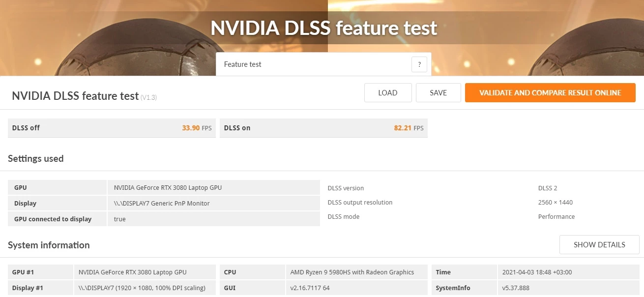The image size is (644, 297).
Task: Click the DLSS version label
Action: coord(346,188)
